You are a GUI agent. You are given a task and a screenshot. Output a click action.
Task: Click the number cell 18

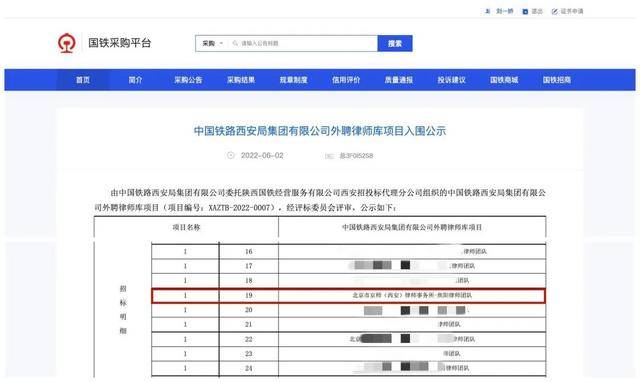coord(249,281)
